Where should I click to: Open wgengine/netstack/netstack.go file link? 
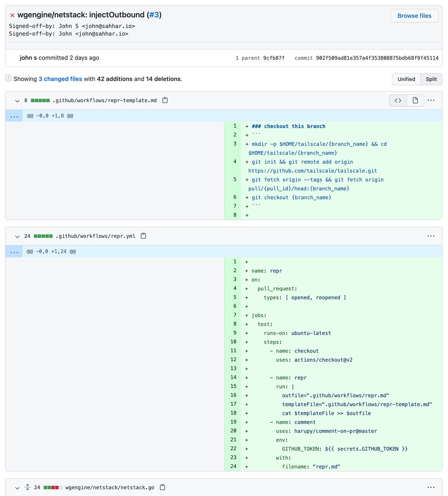(x=110, y=487)
